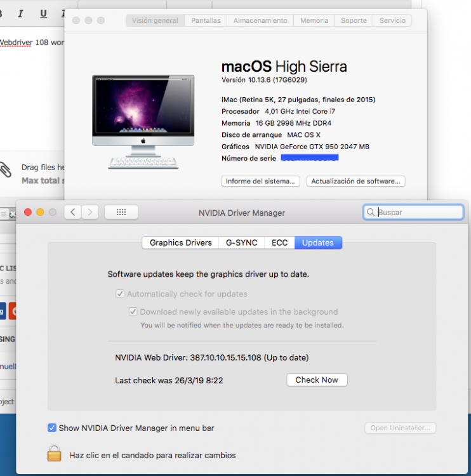Open the G-SYNC tab
Screen dimensions: 471x476
coord(241,243)
